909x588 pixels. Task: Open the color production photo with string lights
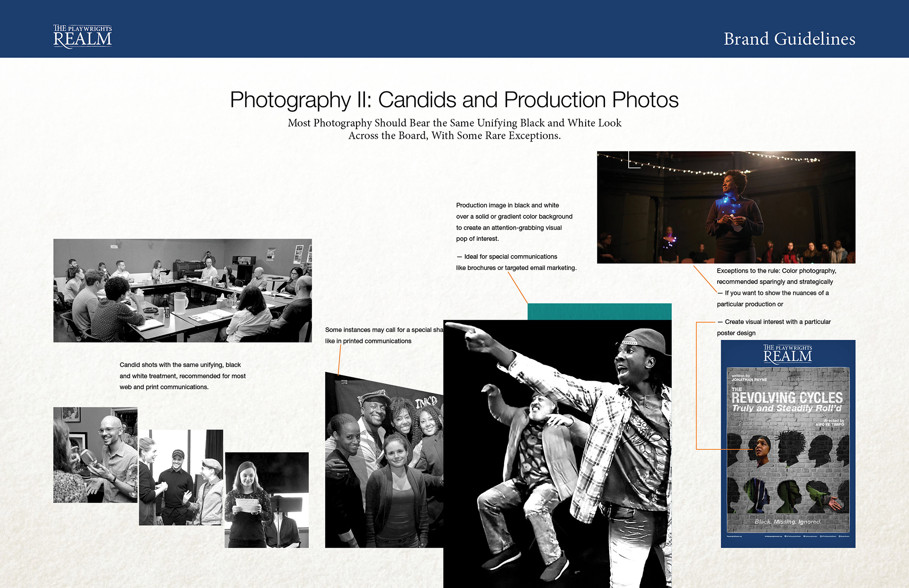(726, 207)
